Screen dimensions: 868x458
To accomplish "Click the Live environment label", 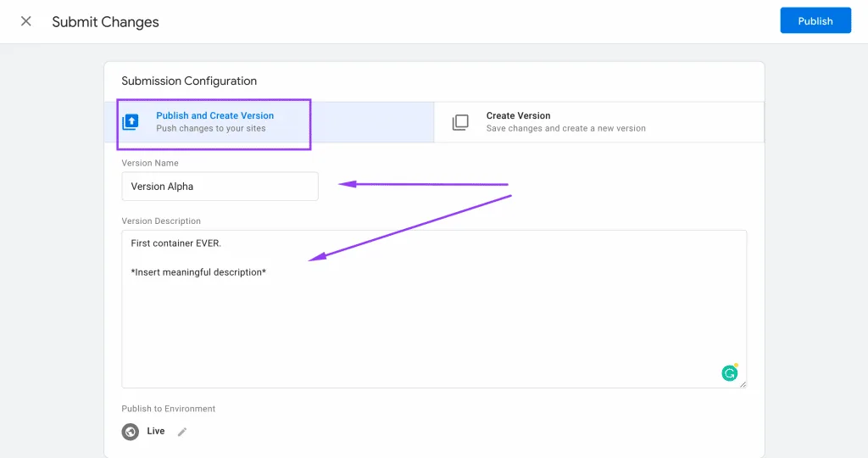I will pyautogui.click(x=156, y=431).
